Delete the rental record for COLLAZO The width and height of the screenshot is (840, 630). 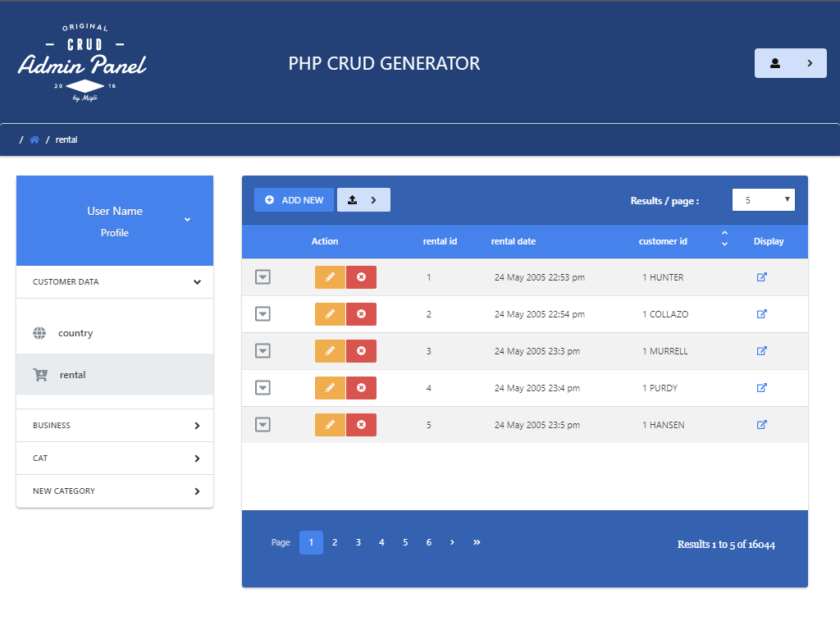(x=361, y=313)
